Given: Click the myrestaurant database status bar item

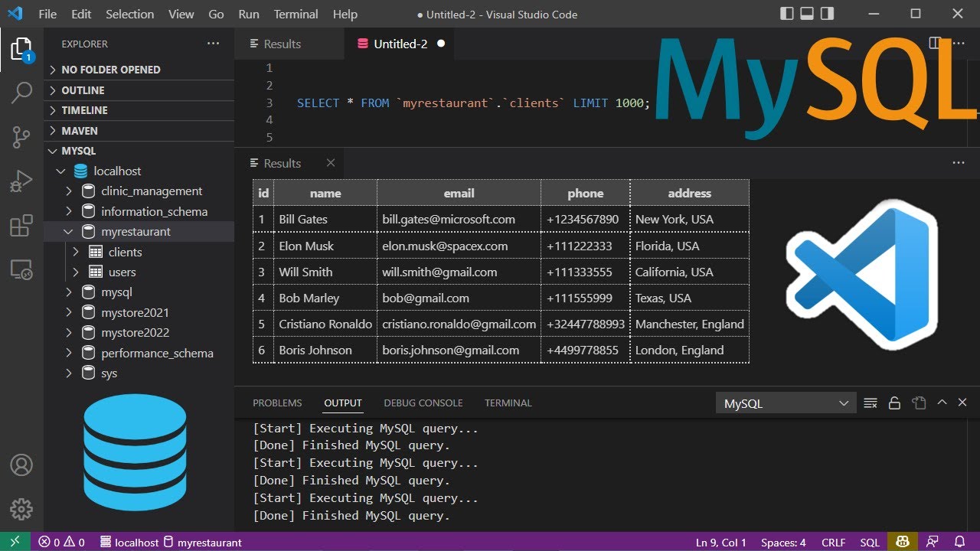Looking at the screenshot, I should [x=203, y=542].
